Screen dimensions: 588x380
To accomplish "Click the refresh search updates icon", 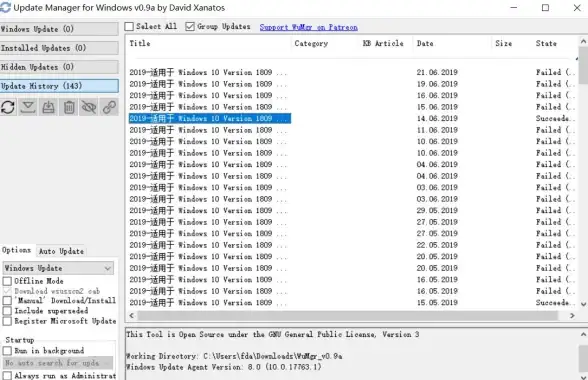I will pyautogui.click(x=8, y=108).
